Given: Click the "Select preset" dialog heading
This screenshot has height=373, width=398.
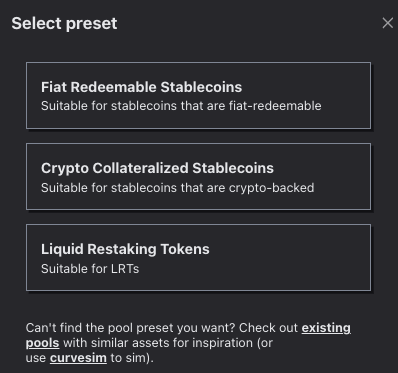Looking at the screenshot, I should (64, 23).
